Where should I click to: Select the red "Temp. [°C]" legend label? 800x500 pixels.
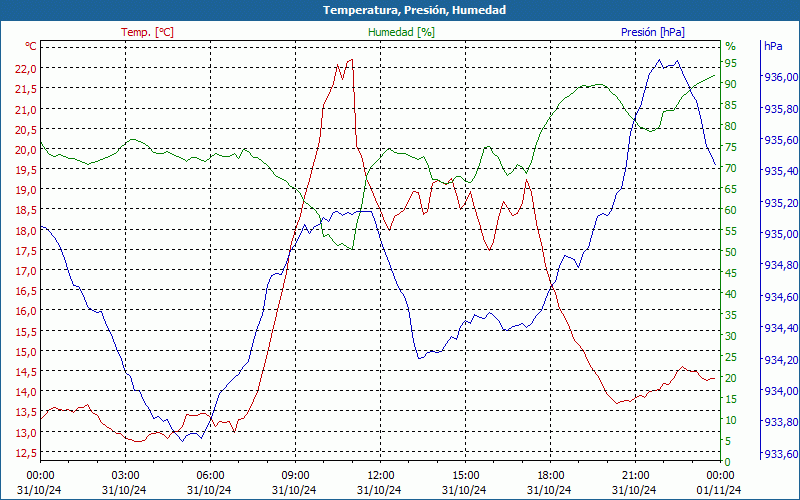click(147, 32)
